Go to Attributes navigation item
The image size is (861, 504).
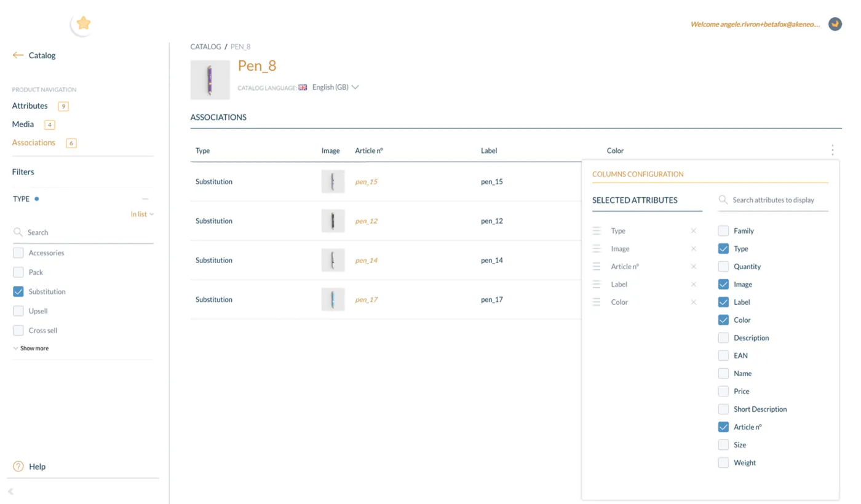point(30,106)
